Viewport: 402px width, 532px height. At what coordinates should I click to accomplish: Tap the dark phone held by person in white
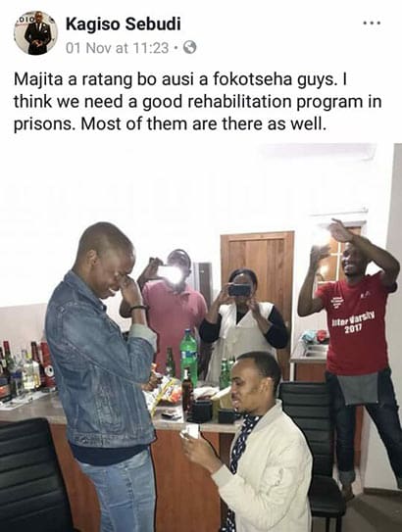tap(239, 290)
